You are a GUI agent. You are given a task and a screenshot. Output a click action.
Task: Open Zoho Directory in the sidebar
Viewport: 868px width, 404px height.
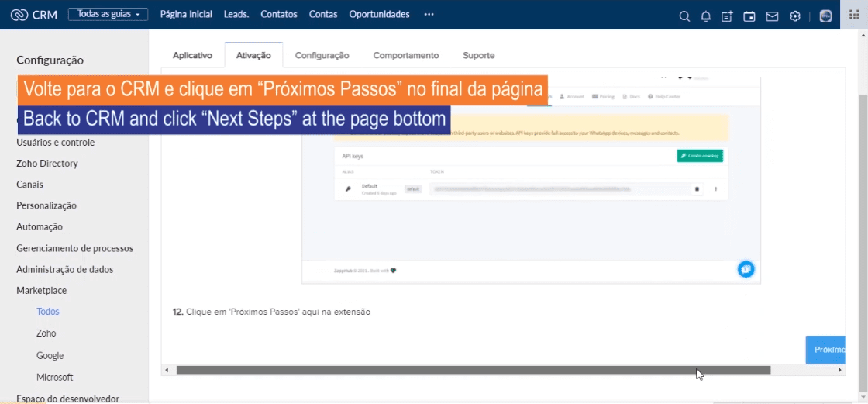point(46,164)
